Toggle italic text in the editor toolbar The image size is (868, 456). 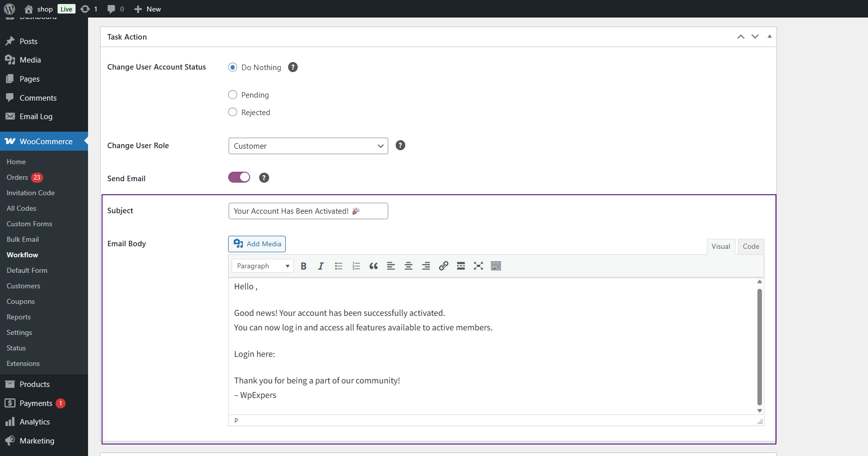tap(321, 266)
